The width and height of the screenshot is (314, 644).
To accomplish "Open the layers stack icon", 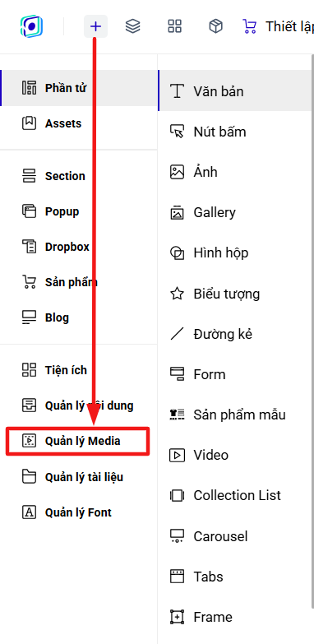I will (x=132, y=26).
